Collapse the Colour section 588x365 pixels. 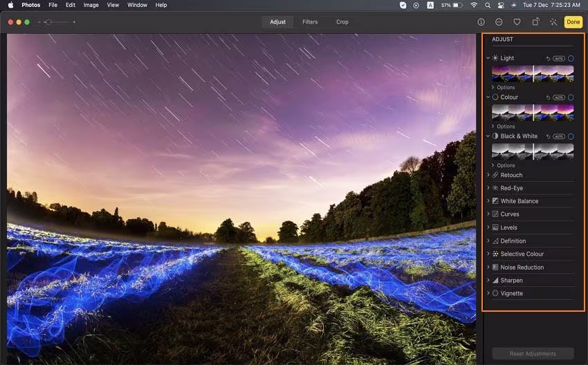pyautogui.click(x=488, y=97)
